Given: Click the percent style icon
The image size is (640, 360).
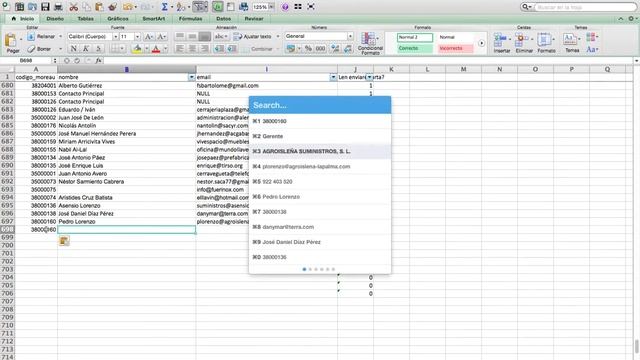Looking at the screenshot, I should [x=308, y=49].
